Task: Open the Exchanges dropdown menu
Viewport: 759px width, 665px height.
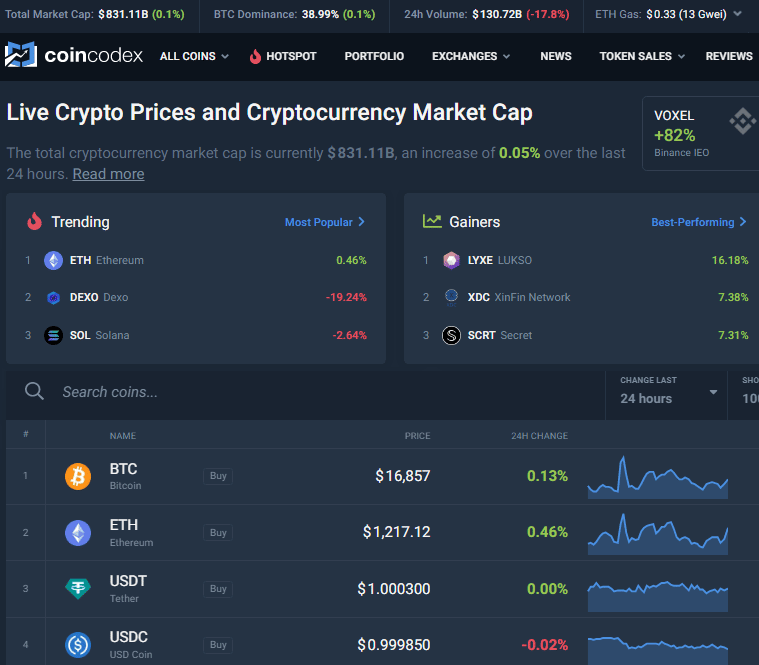Action: tap(471, 56)
